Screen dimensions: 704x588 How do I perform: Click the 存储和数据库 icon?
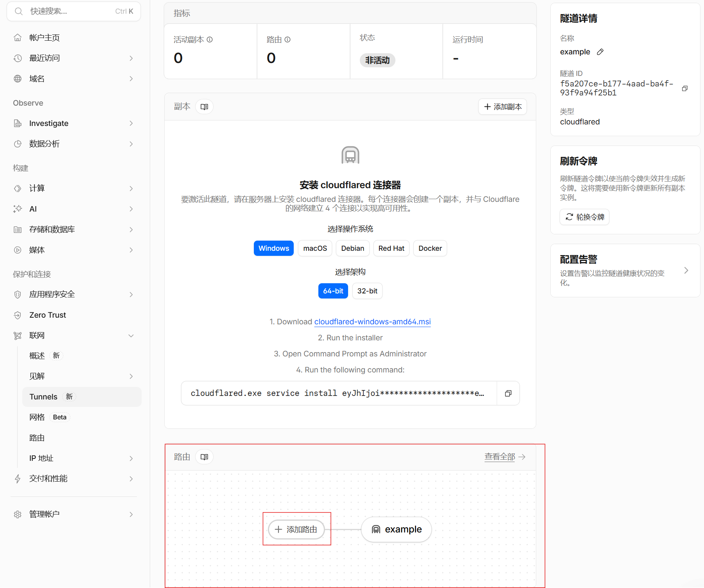pos(18,230)
